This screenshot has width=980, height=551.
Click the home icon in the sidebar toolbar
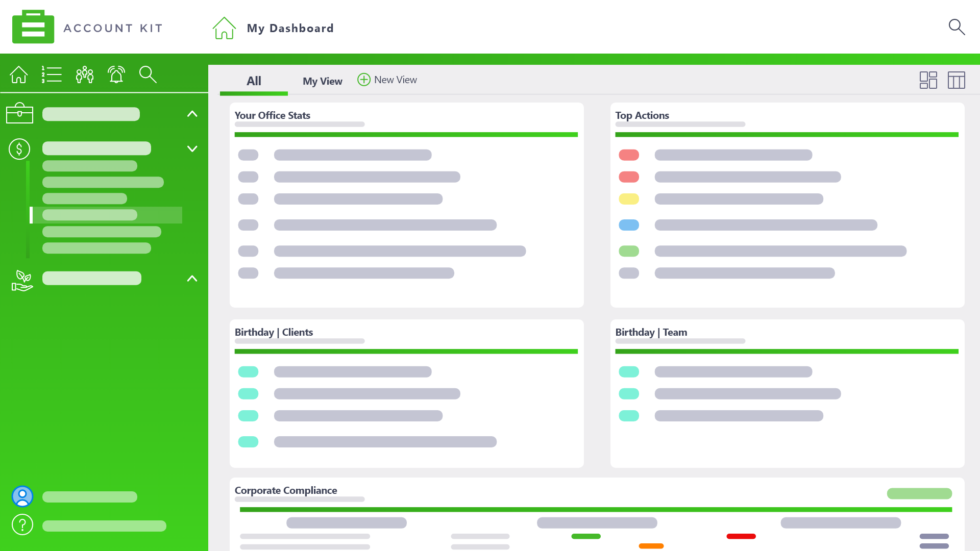coord(19,74)
